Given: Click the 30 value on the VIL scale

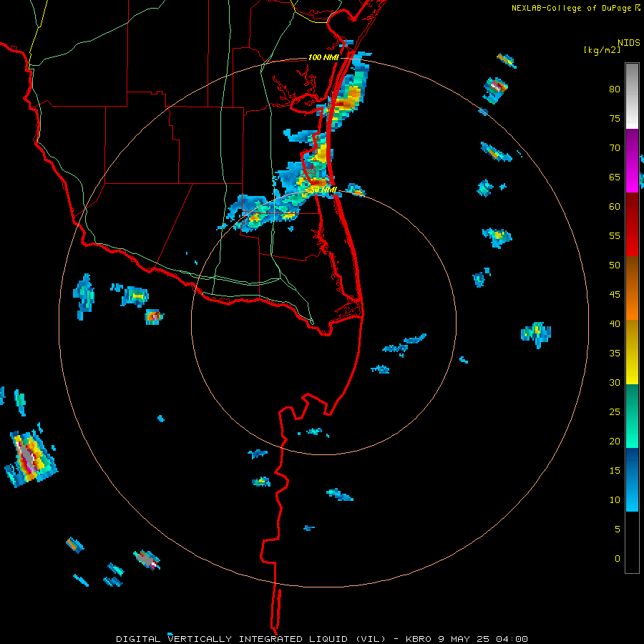Looking at the screenshot, I should pyautogui.click(x=615, y=382).
